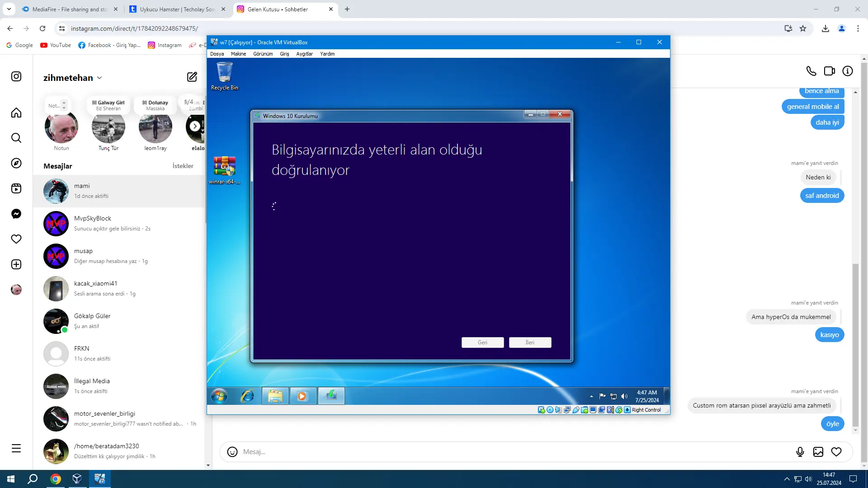Screen dimensions: 868x488
Task: Open Windows Media Player in VM taskbar
Action: coord(302,396)
